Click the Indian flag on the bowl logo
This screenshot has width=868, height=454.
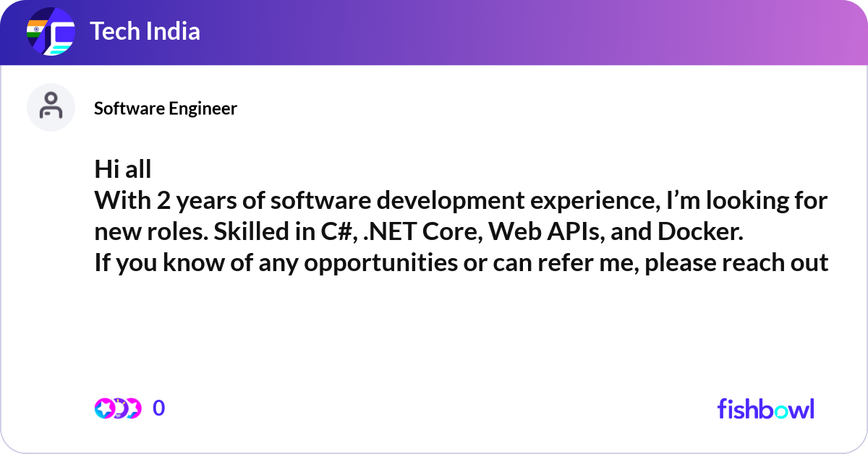click(x=36, y=30)
